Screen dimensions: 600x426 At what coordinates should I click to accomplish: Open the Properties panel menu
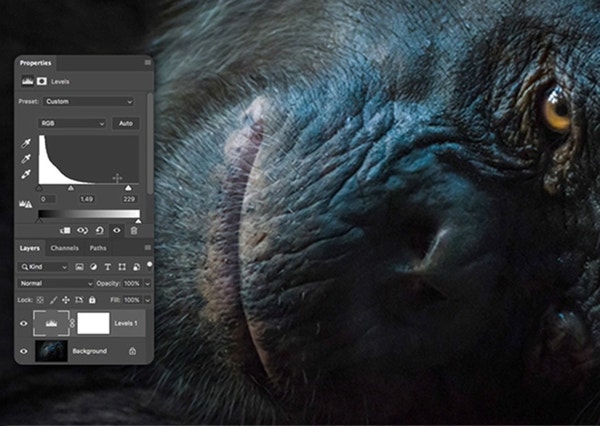(x=148, y=62)
